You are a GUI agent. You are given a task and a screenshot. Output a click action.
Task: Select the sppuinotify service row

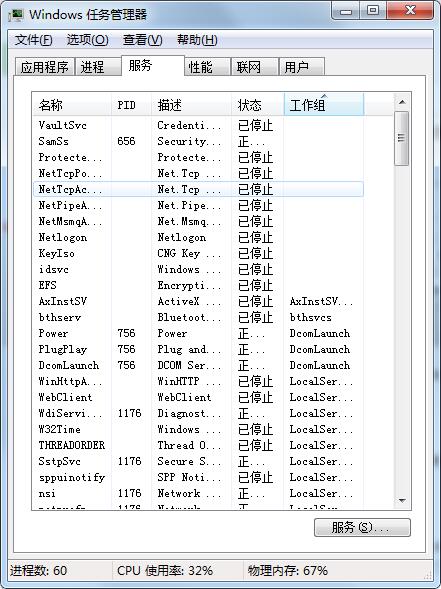pyautogui.click(x=198, y=477)
